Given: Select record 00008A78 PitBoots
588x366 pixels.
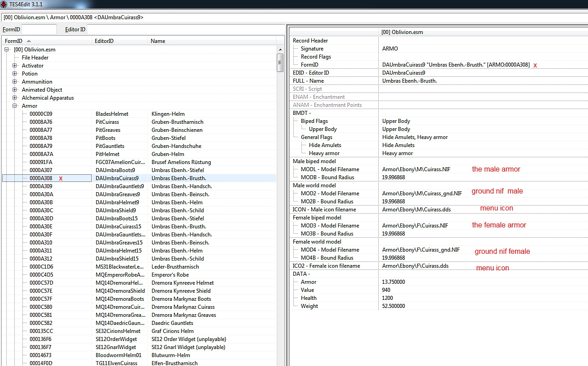Looking at the screenshot, I should [139, 138].
